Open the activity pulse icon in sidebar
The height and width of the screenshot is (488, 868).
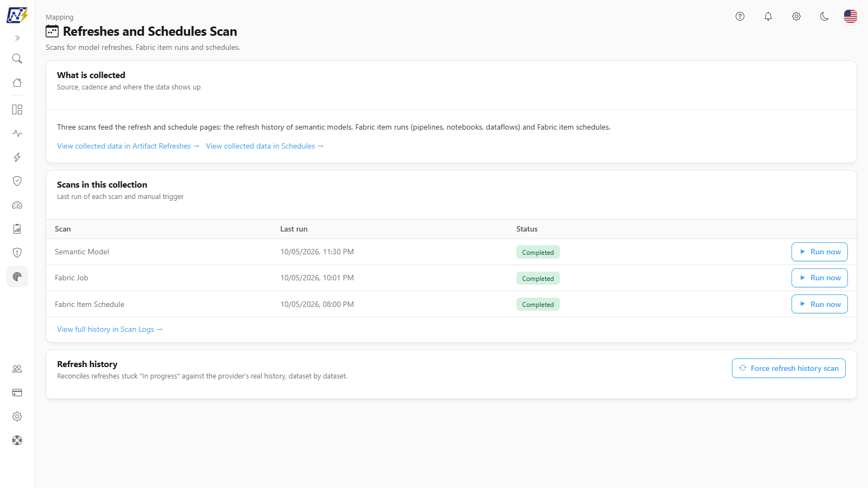pos(17,133)
